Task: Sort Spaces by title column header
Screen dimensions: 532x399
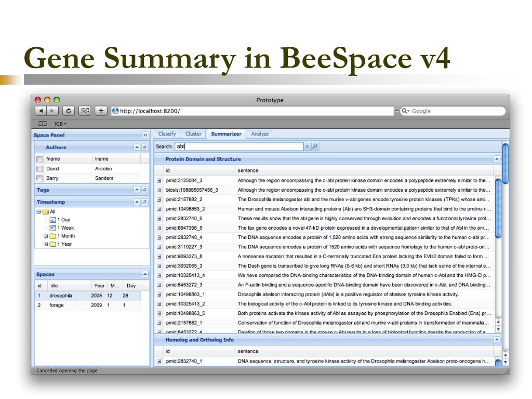Action: point(69,286)
